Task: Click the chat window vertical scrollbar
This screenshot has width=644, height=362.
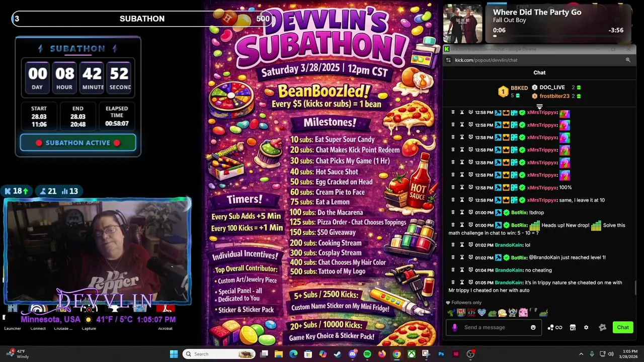Action: pyautogui.click(x=634, y=288)
